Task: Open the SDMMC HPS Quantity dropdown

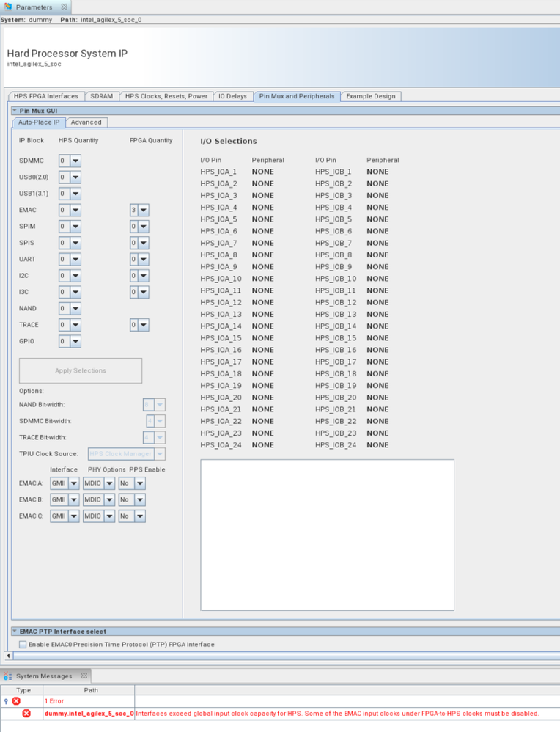Action: (75, 161)
